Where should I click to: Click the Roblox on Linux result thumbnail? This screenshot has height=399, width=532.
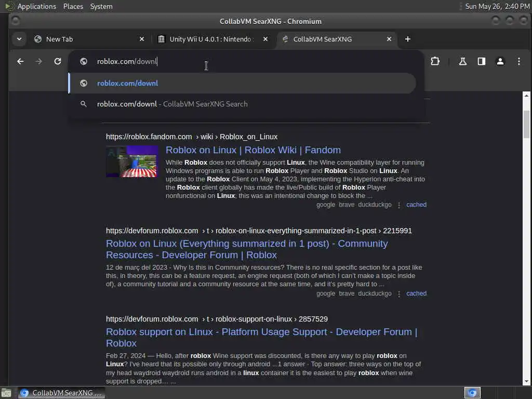click(x=132, y=162)
